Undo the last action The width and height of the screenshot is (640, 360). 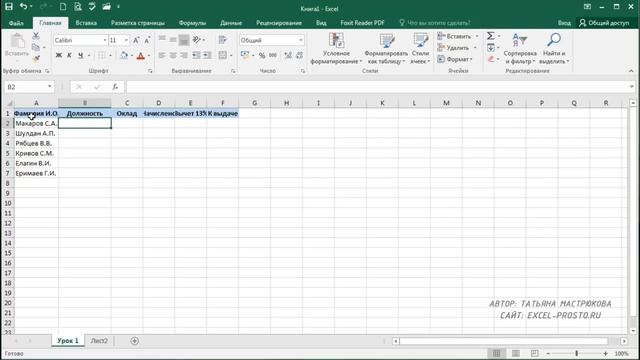[x=24, y=7]
